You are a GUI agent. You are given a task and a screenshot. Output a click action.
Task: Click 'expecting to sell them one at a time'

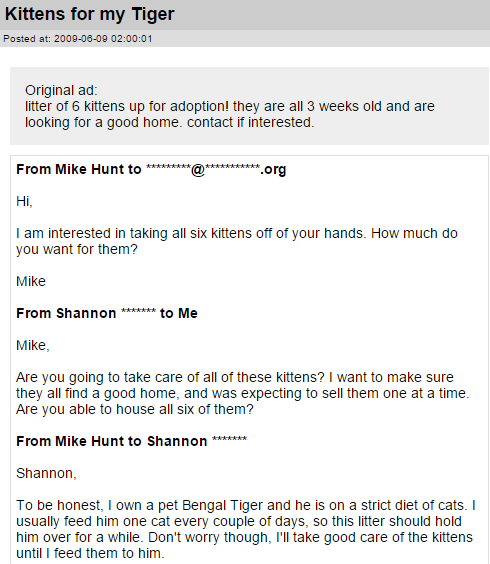click(355, 393)
